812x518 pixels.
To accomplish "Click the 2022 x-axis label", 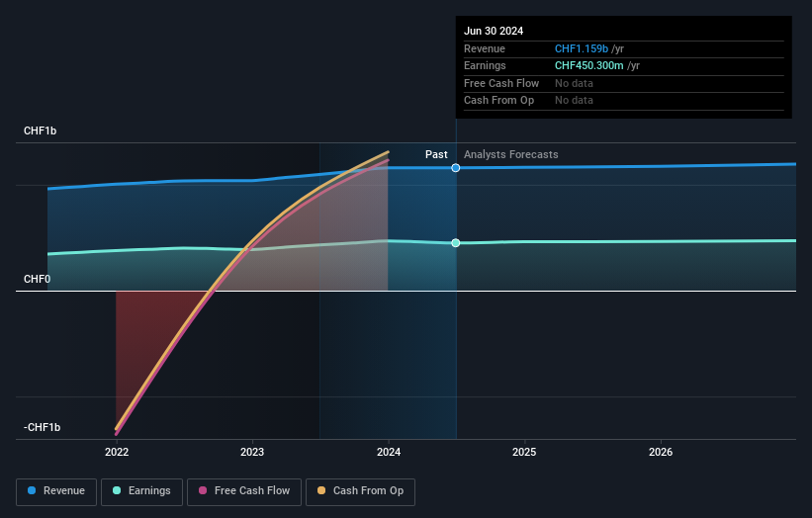I will (117, 453).
